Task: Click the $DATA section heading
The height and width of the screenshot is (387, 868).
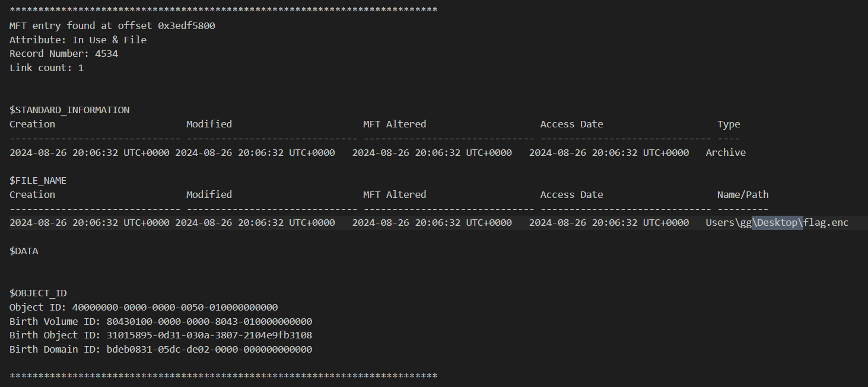Action: pyautogui.click(x=24, y=251)
